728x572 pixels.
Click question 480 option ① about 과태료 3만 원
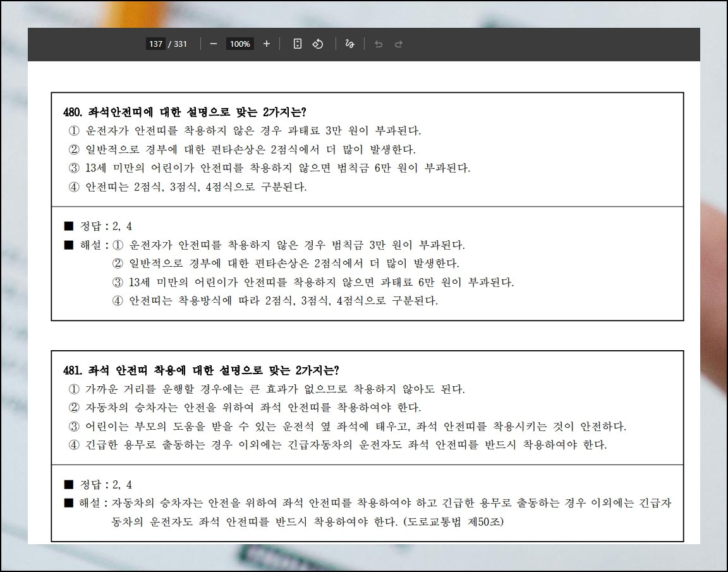point(245,130)
